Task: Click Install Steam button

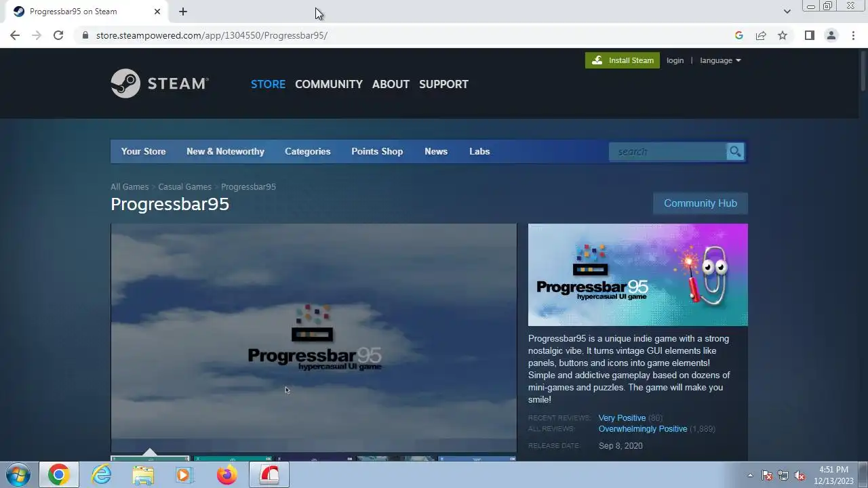Action: (623, 60)
